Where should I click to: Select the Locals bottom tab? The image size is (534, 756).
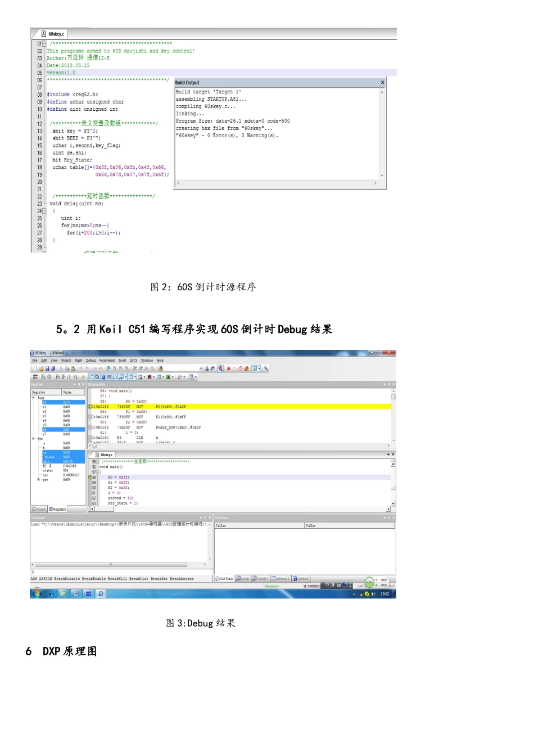(x=243, y=578)
